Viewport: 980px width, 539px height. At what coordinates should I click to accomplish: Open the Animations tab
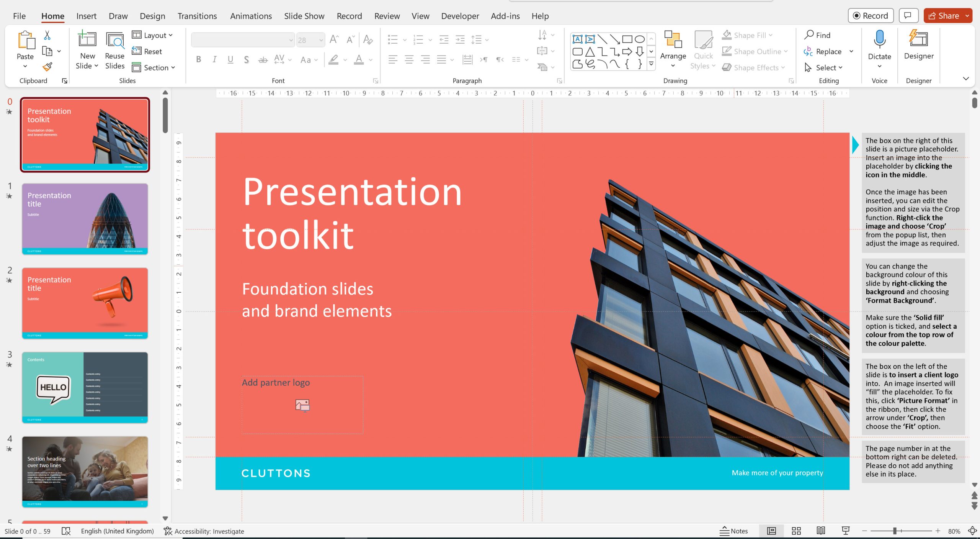(x=251, y=16)
